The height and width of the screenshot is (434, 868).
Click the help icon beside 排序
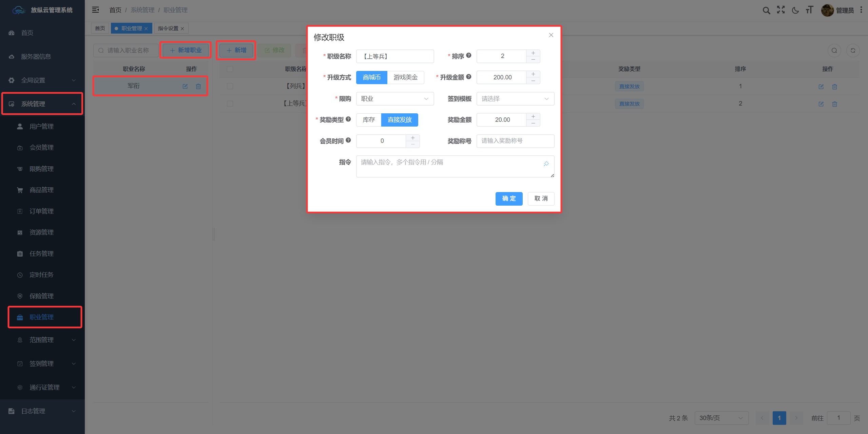point(469,56)
